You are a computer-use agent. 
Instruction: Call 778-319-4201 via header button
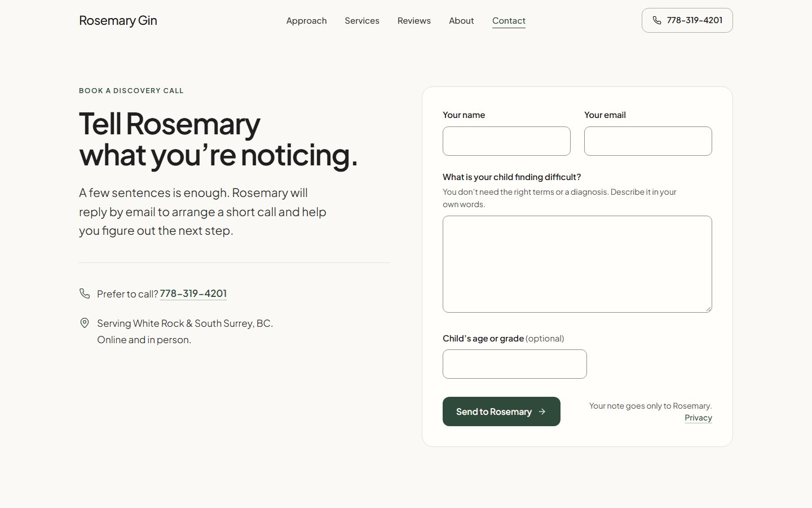pos(687,20)
